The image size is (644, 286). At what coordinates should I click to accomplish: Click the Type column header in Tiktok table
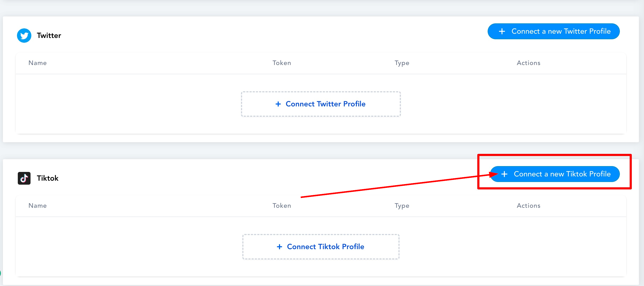coord(402,206)
